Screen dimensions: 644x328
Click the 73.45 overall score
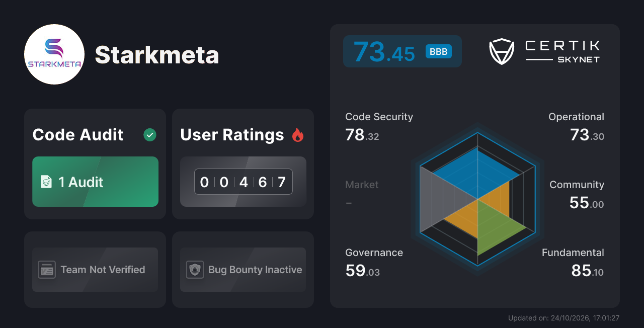(384, 52)
